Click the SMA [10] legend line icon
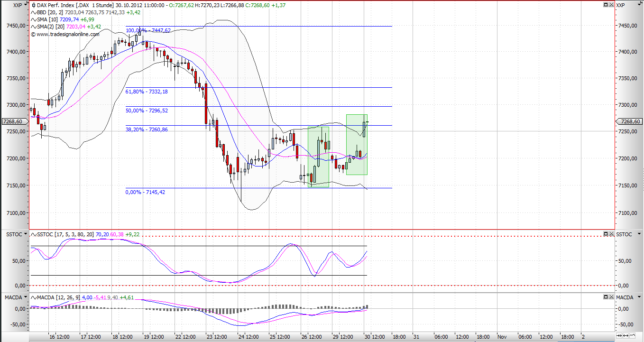 tap(34, 20)
